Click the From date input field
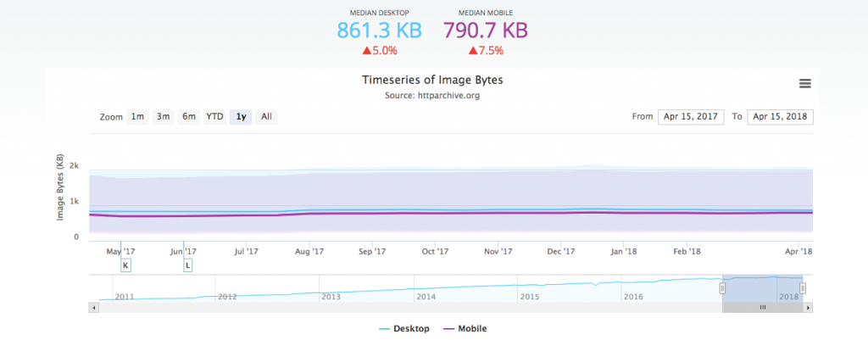 [x=691, y=117]
